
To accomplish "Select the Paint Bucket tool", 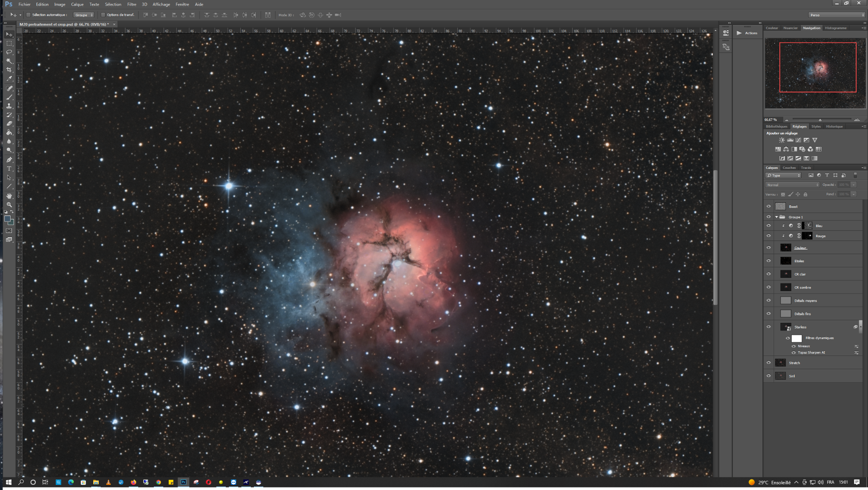I will [9, 132].
